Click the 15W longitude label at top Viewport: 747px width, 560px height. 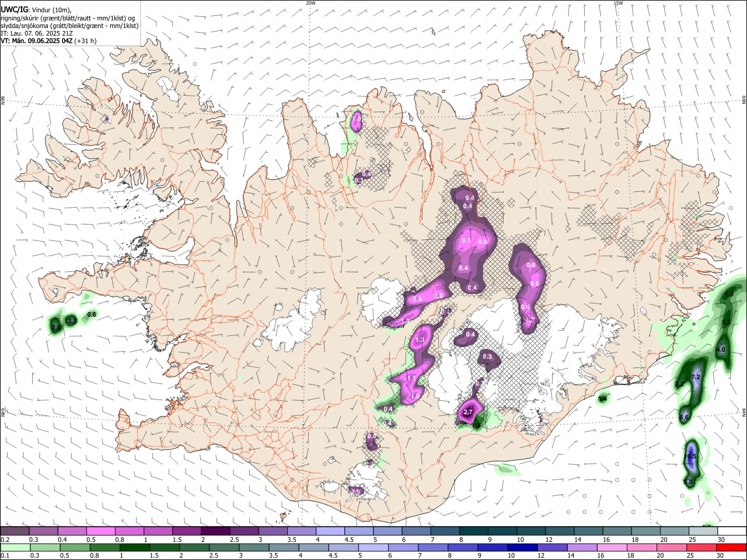pyautogui.click(x=618, y=3)
